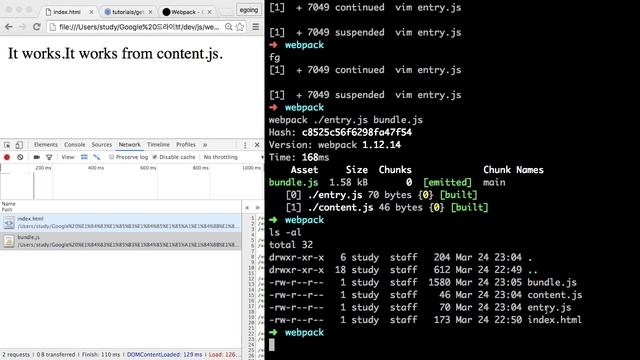
Task: Uncheck the Disable cache checkbox
Action: 155,157
